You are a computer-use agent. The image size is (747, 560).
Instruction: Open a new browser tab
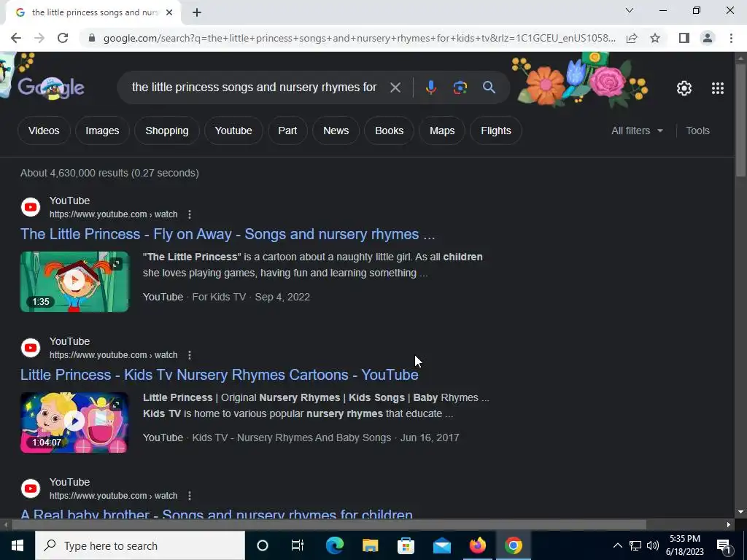[197, 13]
